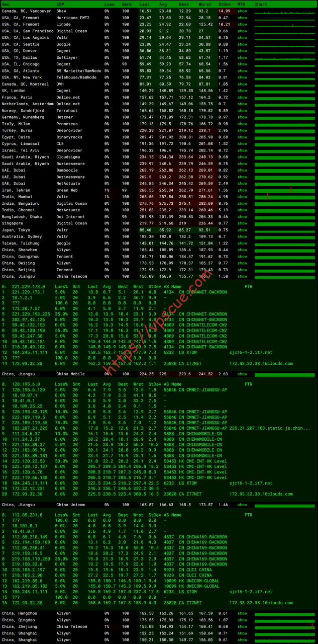Show MTR for Guangzhou Tencent row
The height and width of the screenshot is (644, 318).
click(242, 257)
